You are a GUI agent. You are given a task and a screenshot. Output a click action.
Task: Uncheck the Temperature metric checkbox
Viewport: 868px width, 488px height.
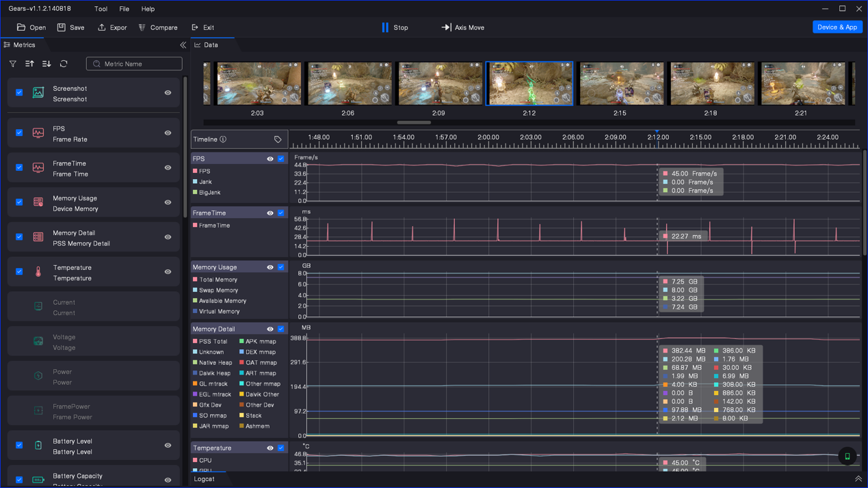[x=19, y=272]
